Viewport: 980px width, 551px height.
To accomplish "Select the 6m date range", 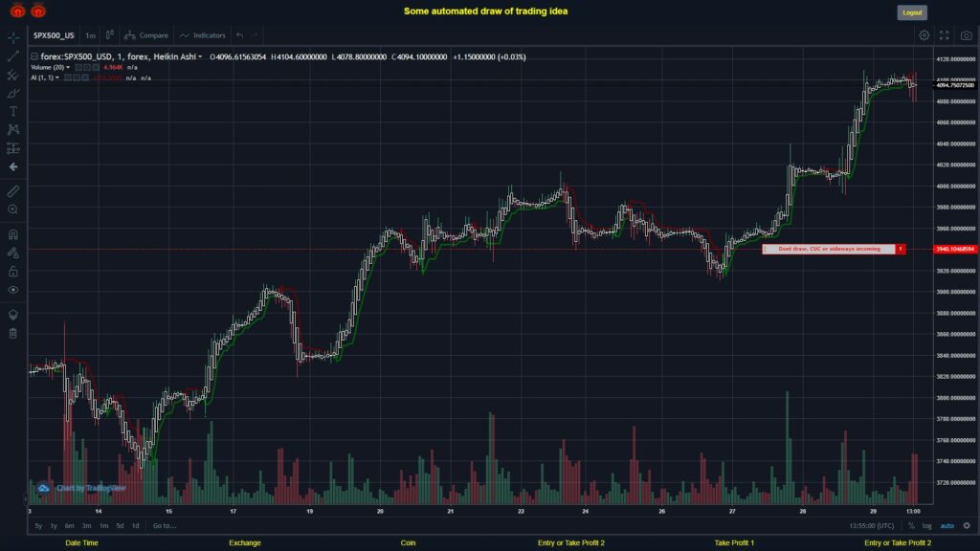I will pyautogui.click(x=69, y=526).
